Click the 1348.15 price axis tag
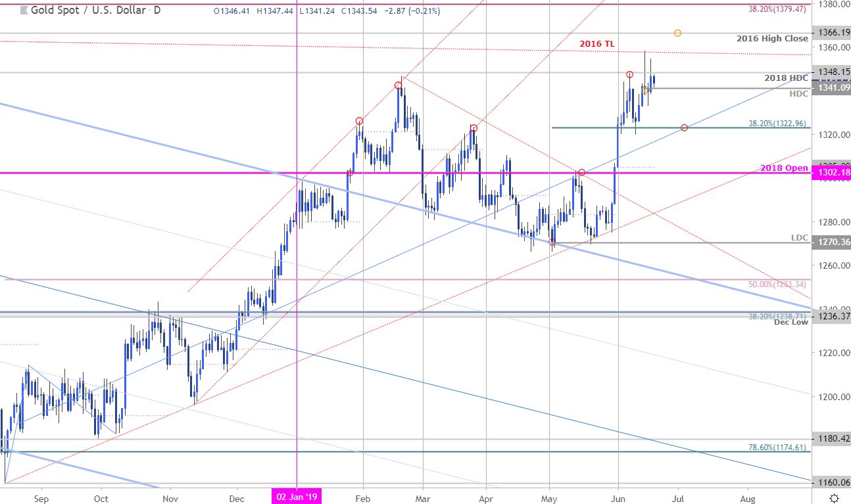 pos(831,72)
